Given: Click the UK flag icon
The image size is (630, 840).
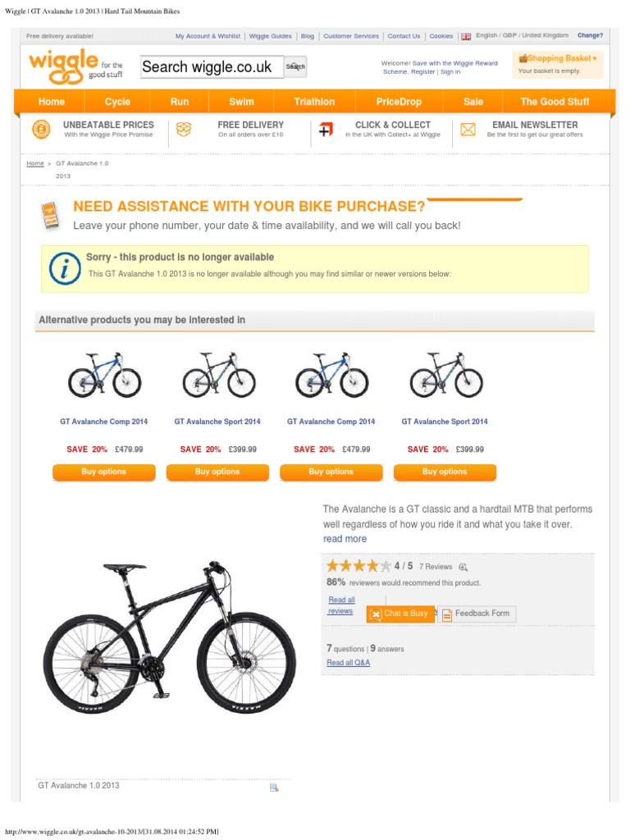Looking at the screenshot, I should (x=466, y=36).
